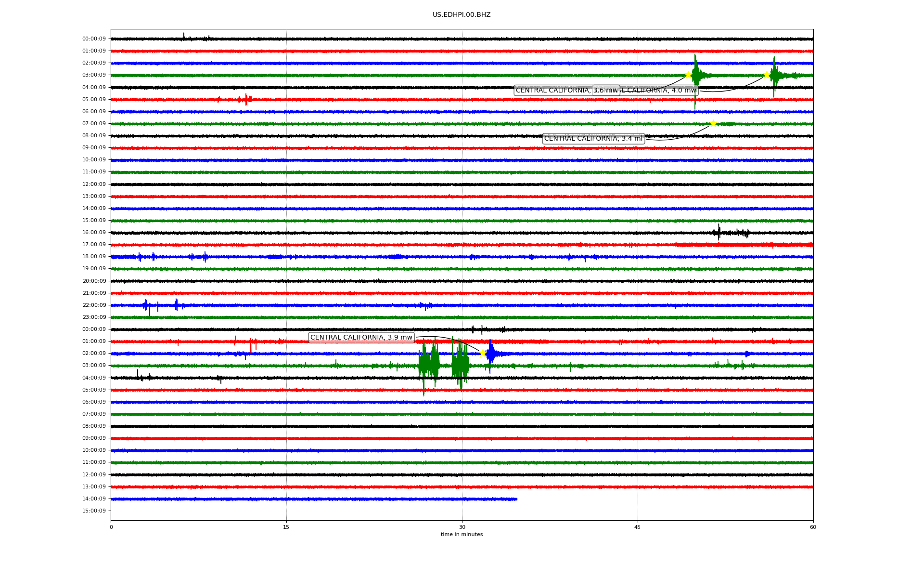
Task: Click the 45 minute x-axis tick label
Action: pyautogui.click(x=637, y=527)
